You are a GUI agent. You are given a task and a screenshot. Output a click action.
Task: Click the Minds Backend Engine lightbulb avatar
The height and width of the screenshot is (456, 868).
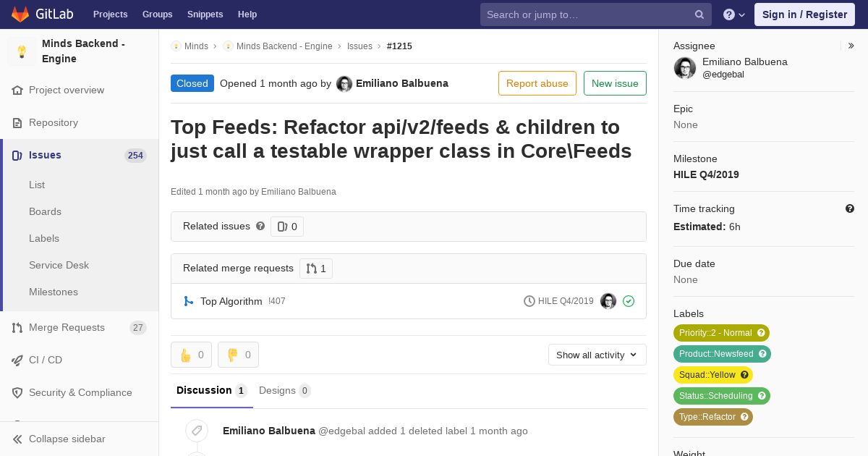point(22,51)
